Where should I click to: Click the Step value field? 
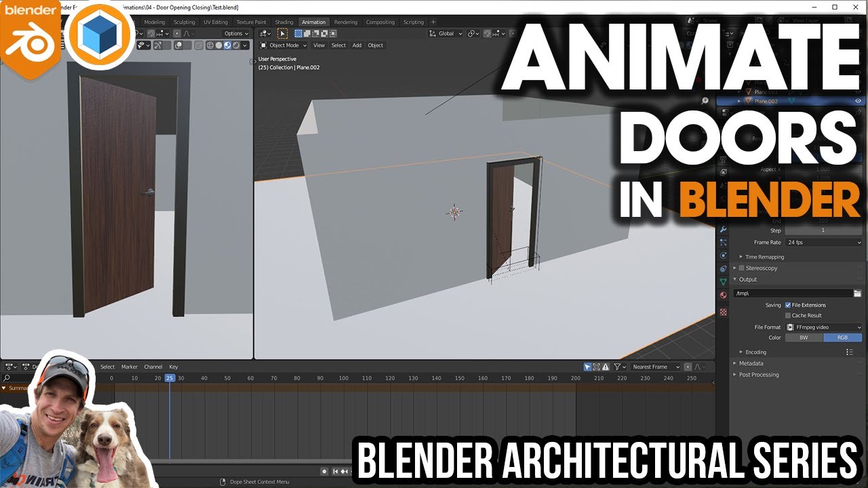point(824,230)
